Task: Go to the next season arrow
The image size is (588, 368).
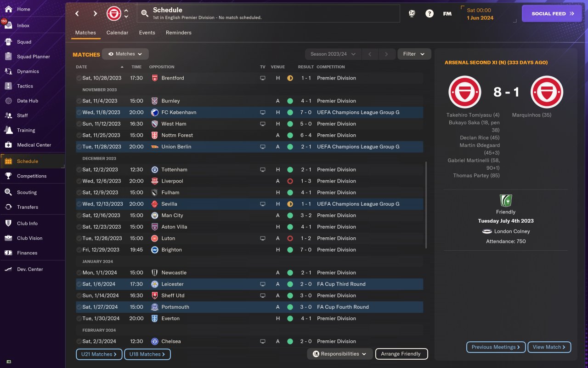Action: [x=387, y=54]
